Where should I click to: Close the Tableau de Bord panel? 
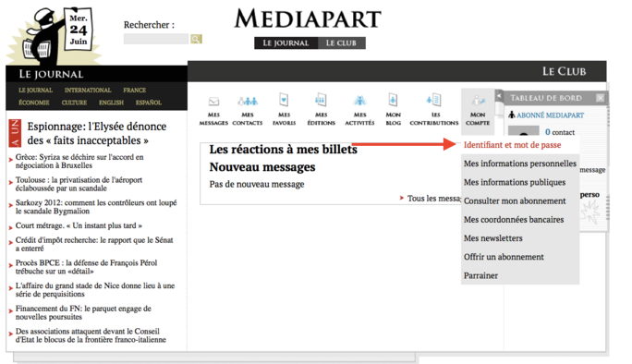point(601,98)
